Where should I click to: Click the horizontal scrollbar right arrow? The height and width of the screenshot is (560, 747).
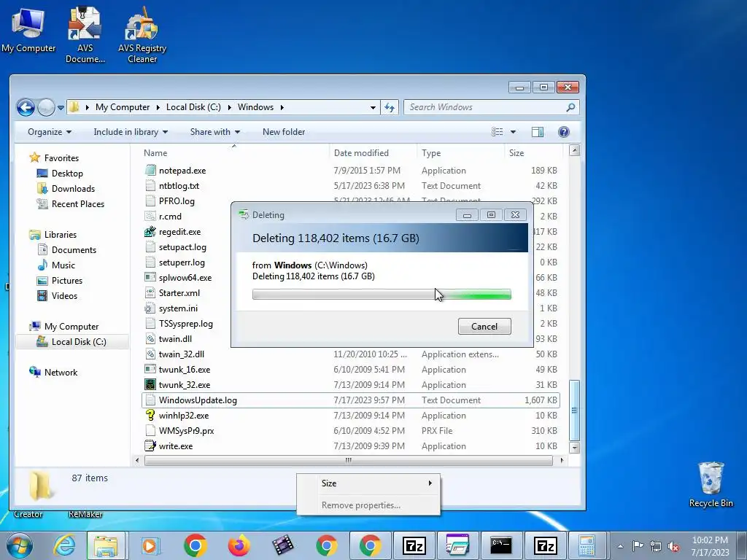562,460
